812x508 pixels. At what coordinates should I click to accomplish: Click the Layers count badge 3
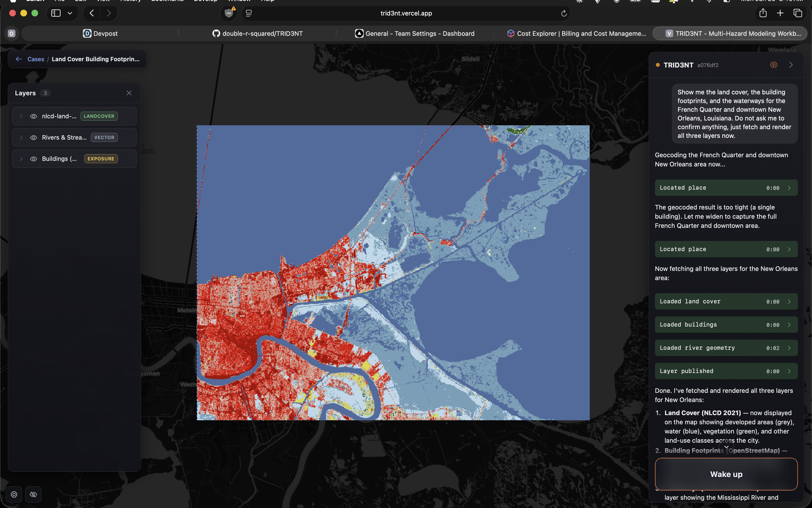(x=45, y=93)
